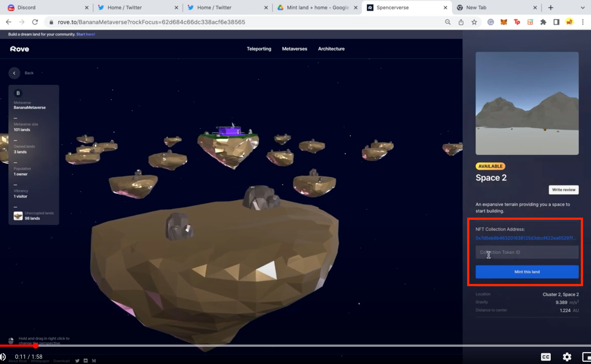Click the address bar URL
The height and width of the screenshot is (364, 591).
pyautogui.click(x=151, y=22)
